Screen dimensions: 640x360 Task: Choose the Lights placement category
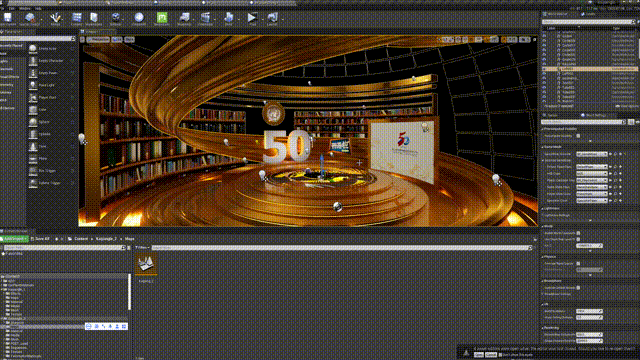tap(5, 62)
